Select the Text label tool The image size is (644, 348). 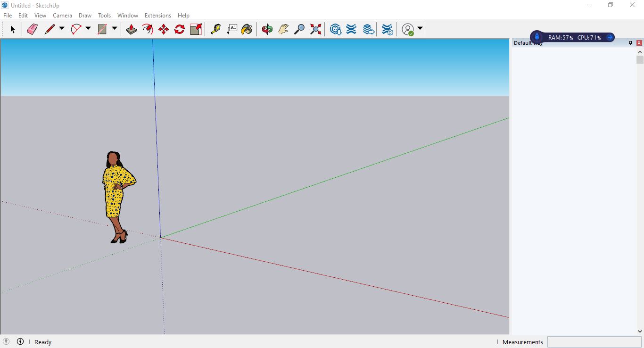click(x=231, y=29)
